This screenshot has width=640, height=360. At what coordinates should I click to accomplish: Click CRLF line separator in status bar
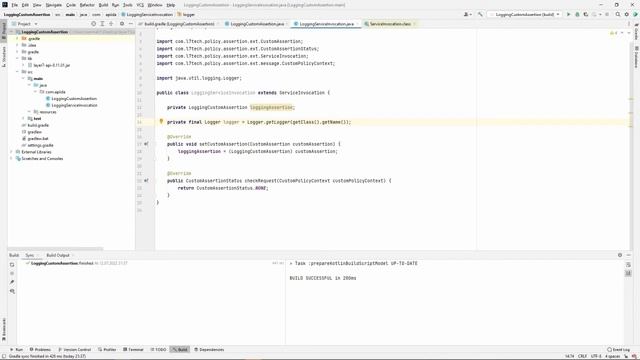pos(582,356)
